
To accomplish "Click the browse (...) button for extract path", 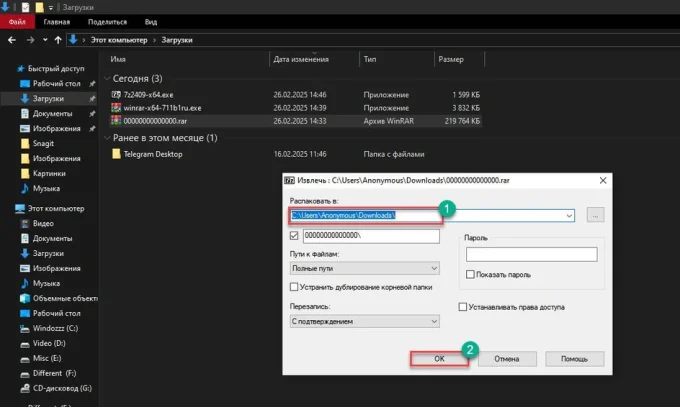I will click(x=595, y=215).
